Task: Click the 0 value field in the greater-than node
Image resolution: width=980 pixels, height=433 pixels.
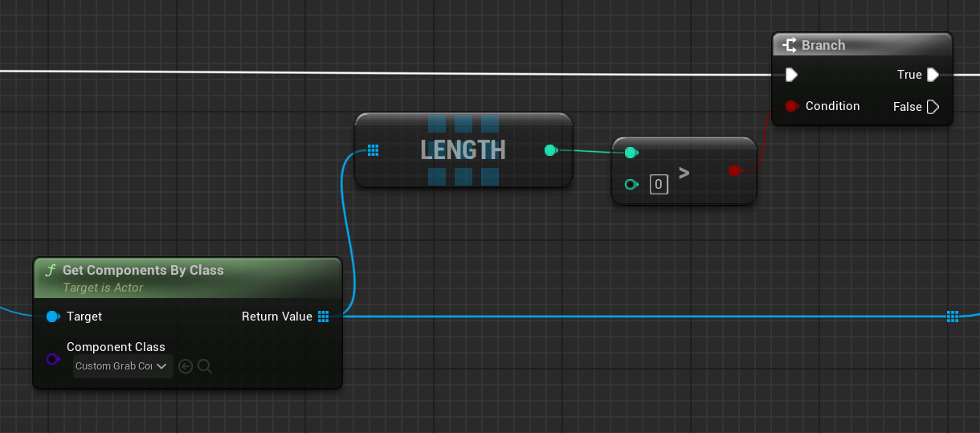Action: coord(658,185)
